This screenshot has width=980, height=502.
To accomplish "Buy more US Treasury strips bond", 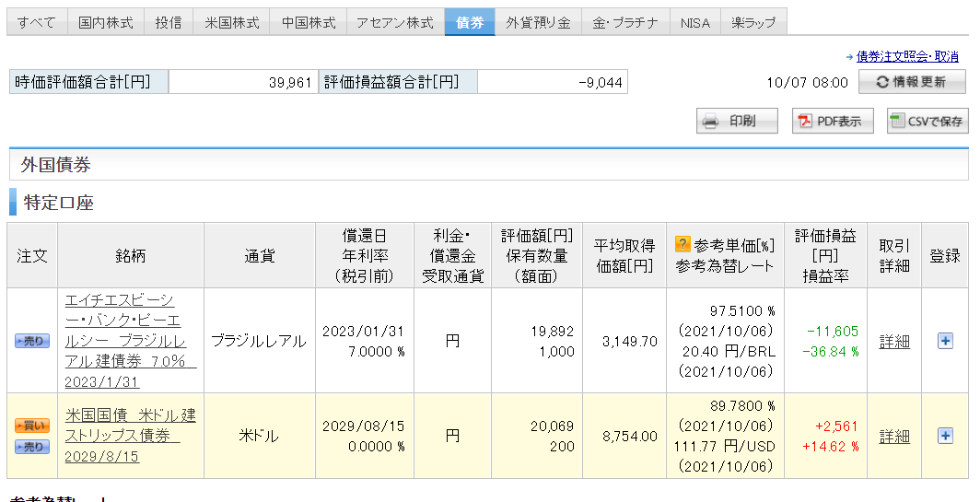I will pyautogui.click(x=32, y=426).
